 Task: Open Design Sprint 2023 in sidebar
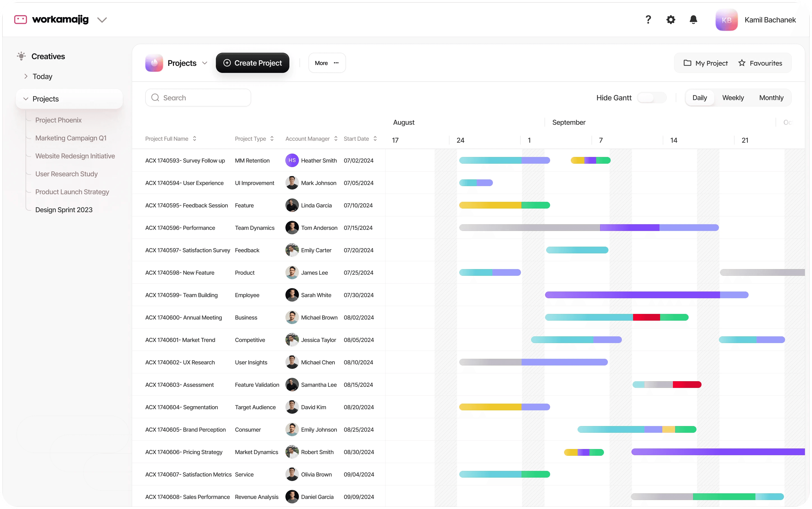pyautogui.click(x=64, y=210)
